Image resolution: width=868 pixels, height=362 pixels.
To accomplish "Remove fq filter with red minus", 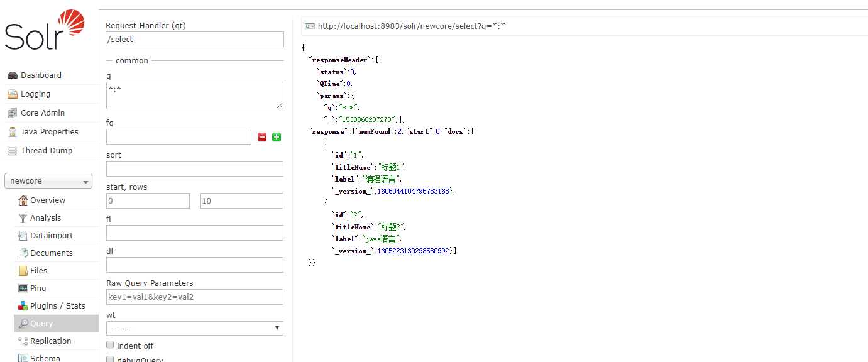I will [262, 137].
